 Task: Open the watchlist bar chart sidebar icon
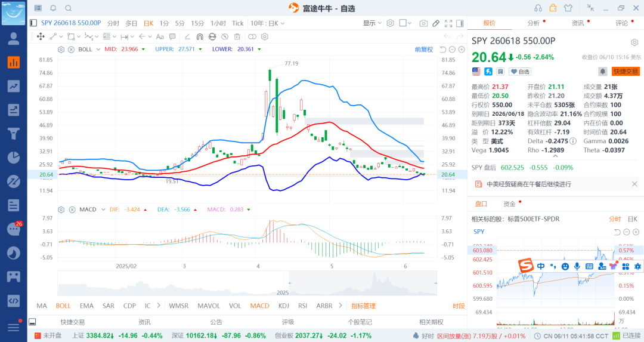(x=14, y=62)
